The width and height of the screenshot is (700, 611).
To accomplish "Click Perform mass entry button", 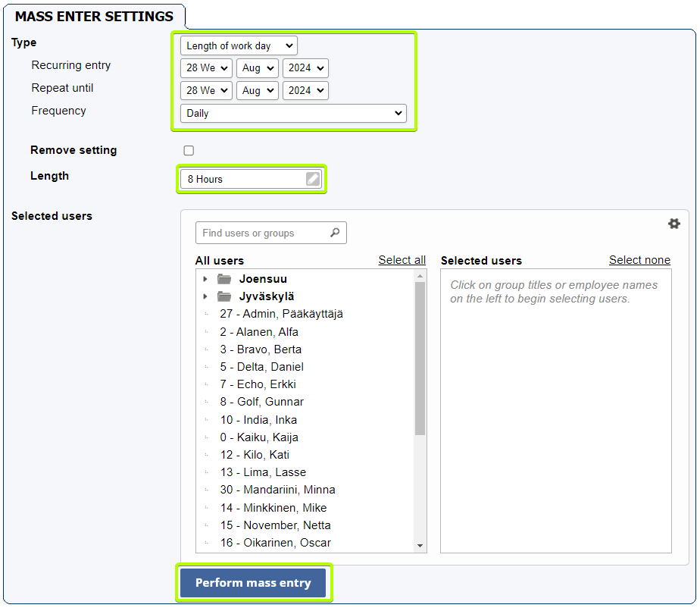I will click(253, 583).
